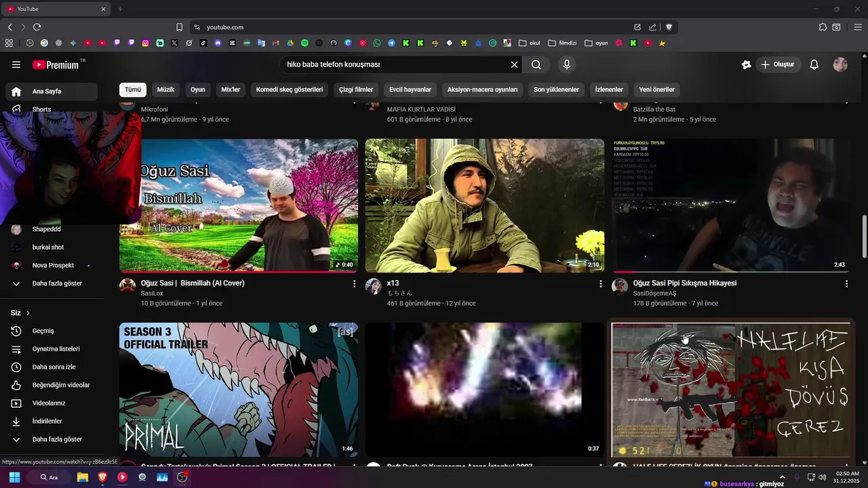
Task: Click the YouTube Premium logo
Action: pyautogui.click(x=56, y=65)
